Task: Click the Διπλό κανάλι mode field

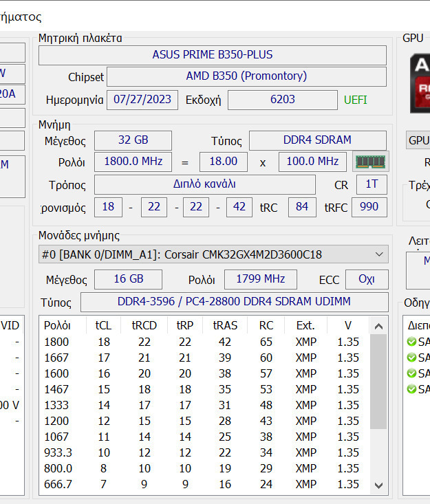Action: 204,184
